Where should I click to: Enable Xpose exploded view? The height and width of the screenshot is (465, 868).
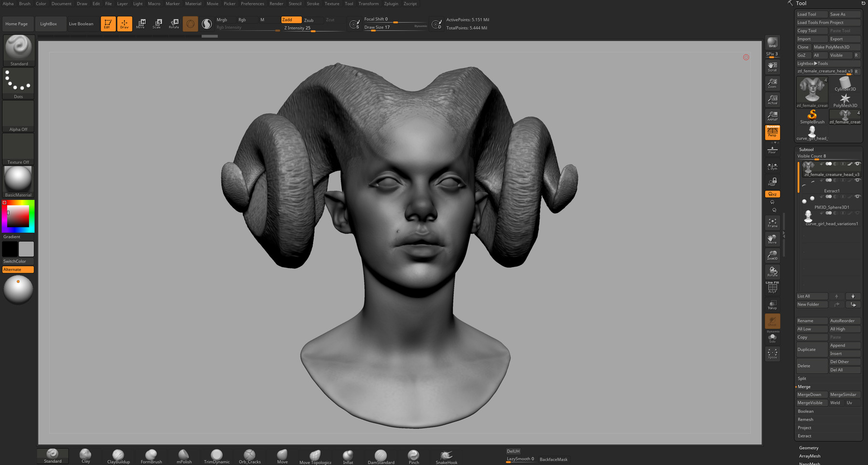tap(772, 354)
